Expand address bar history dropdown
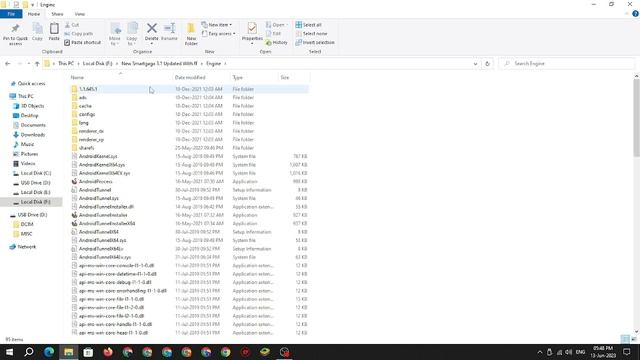 click(475, 64)
